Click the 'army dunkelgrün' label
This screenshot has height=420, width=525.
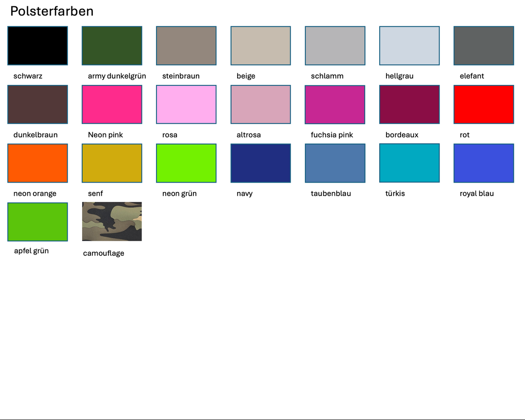pyautogui.click(x=117, y=76)
